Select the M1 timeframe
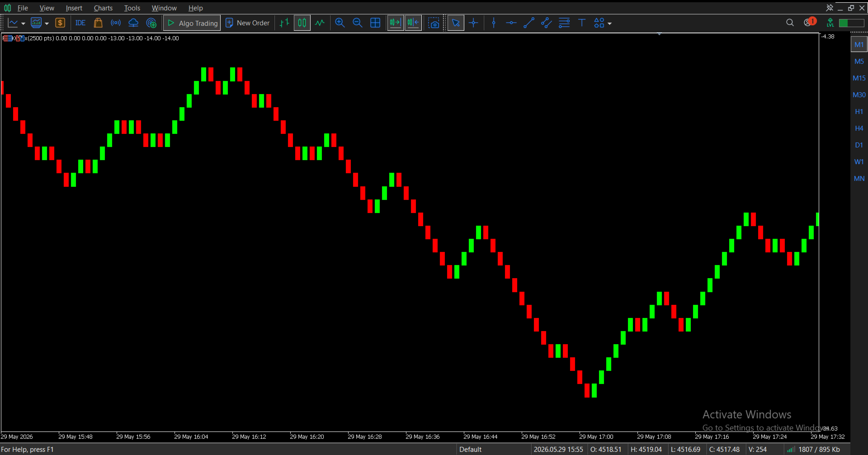 coord(859,44)
